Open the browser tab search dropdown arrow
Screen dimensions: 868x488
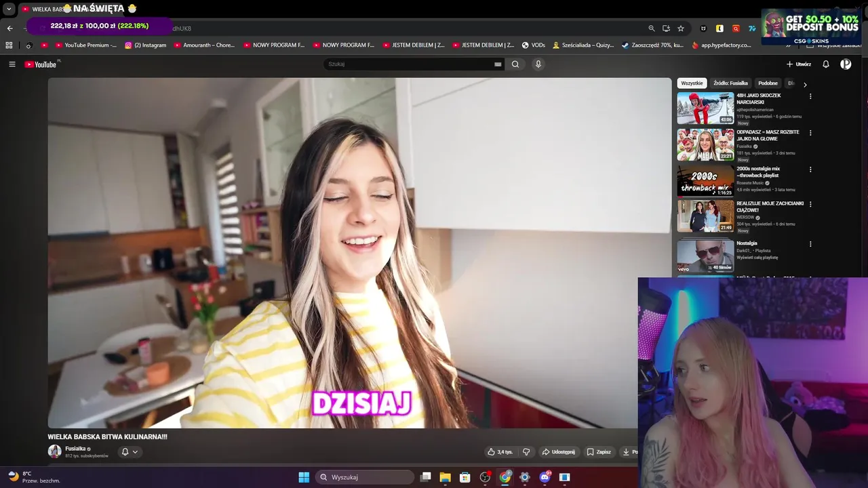[x=9, y=9]
